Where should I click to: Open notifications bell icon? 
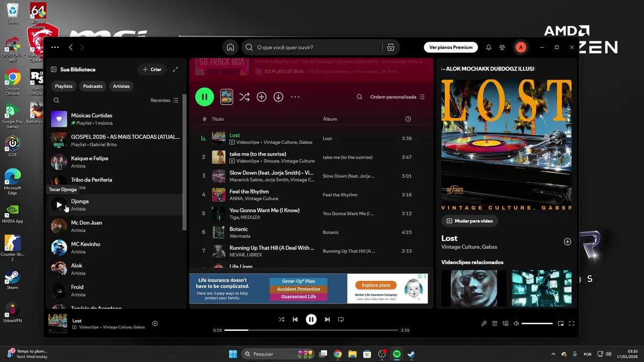coord(489,47)
